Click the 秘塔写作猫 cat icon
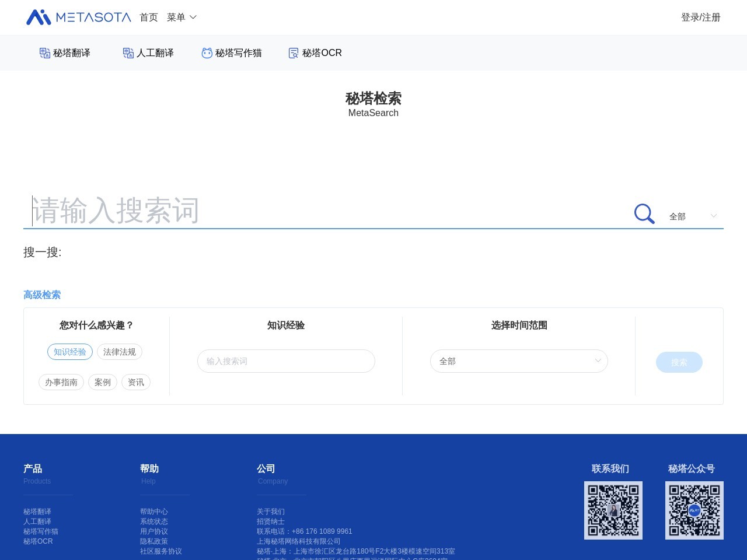Screen dimensions: 747x560 [207, 53]
